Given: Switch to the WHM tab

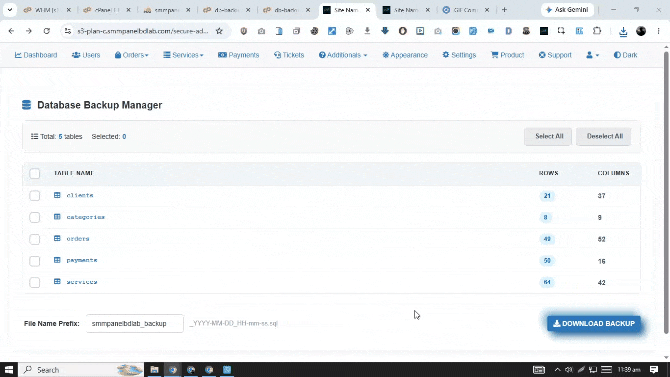Looking at the screenshot, I should pyautogui.click(x=47, y=10).
